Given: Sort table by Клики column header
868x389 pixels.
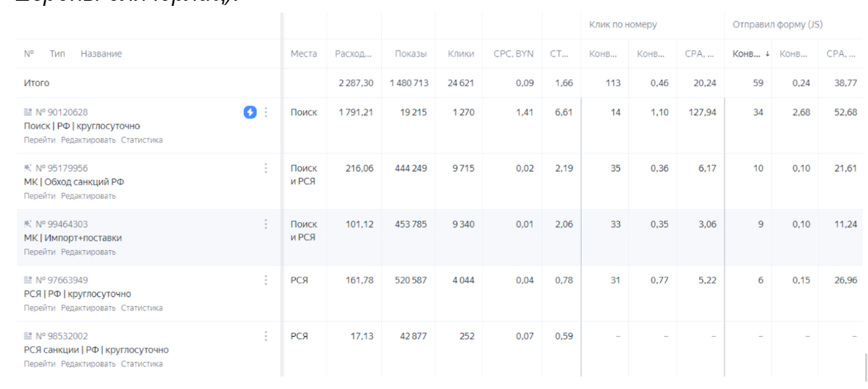Looking at the screenshot, I should coord(460,54).
